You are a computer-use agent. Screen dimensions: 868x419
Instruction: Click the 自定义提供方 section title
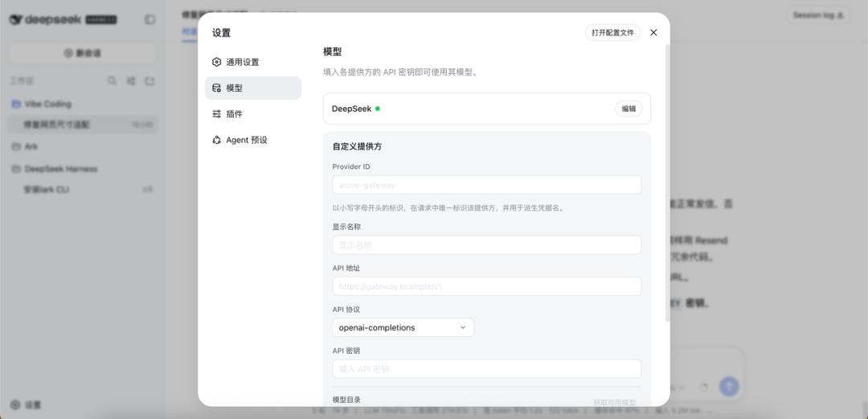[x=357, y=147]
